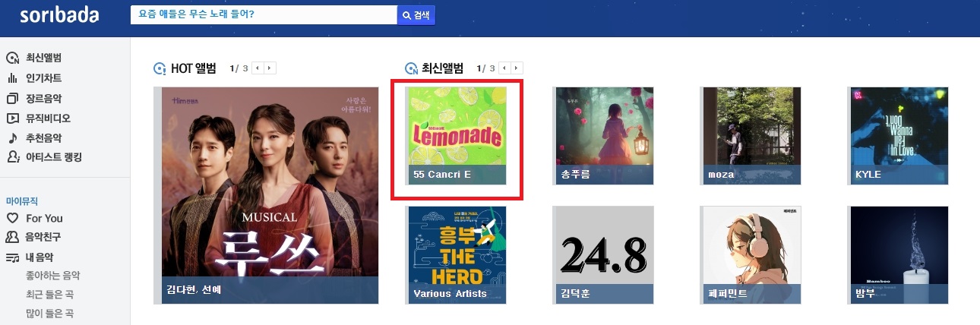
Task: Open the 뮤직비디오 section
Action: (x=48, y=118)
